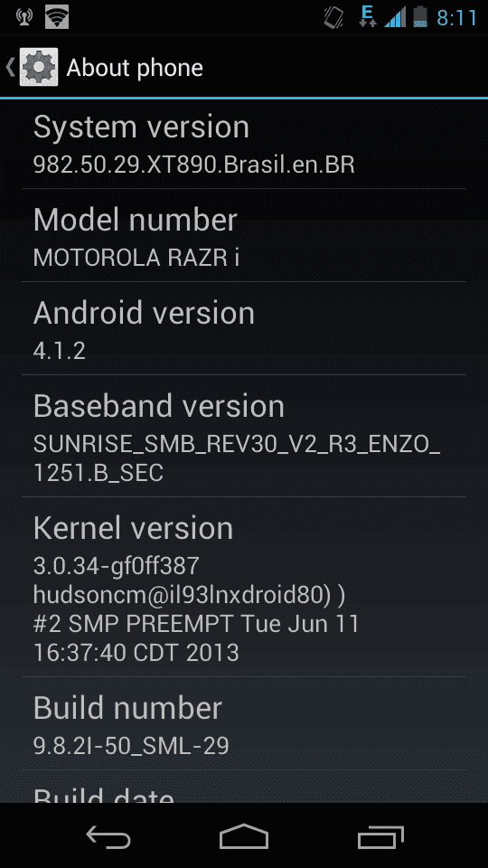Tap the back chevron beside the gear
Viewport: 488px width, 868px height.
click(10, 67)
